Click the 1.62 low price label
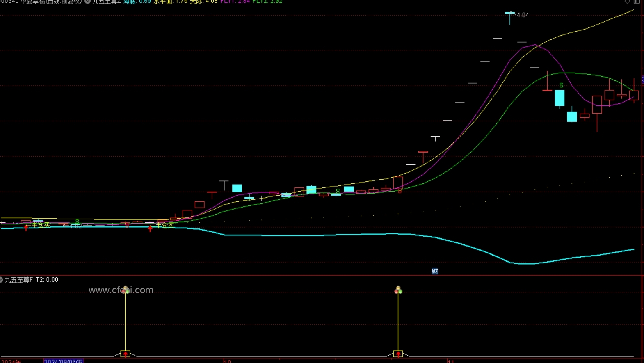The image size is (644, 363). tap(76, 226)
